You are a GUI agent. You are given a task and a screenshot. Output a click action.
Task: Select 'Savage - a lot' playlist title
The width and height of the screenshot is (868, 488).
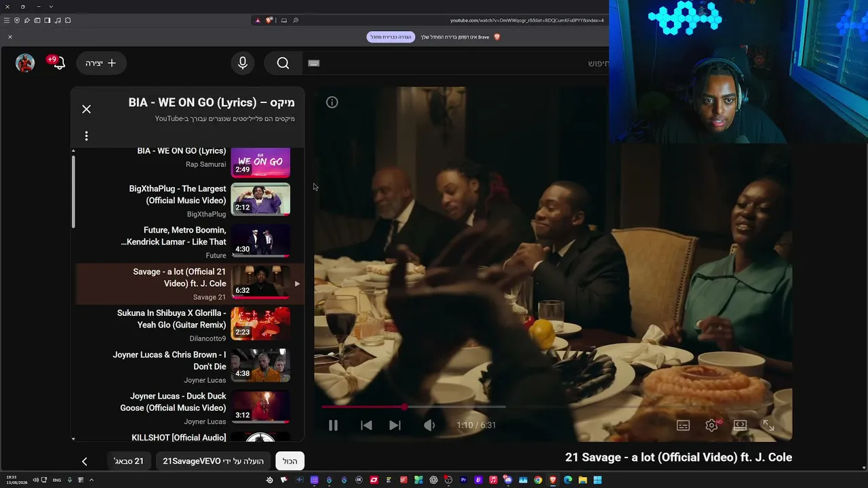point(179,277)
